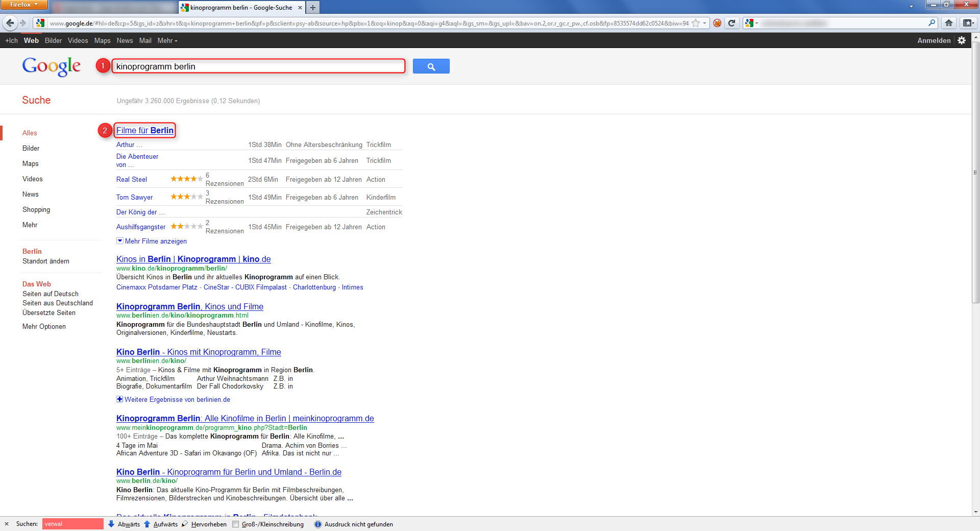Viewport: 980px width, 531px height.
Task: Open the Mehr dropdown in Google bar
Action: (167, 40)
